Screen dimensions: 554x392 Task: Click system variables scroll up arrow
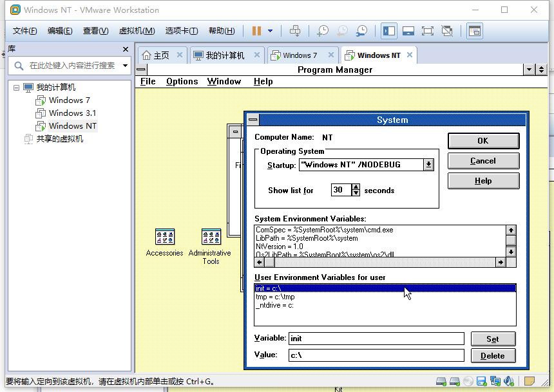511,230
